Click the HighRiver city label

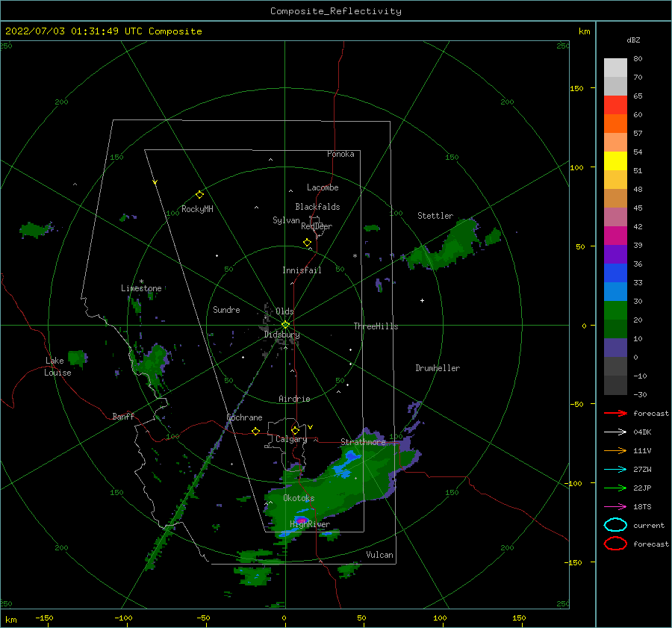point(310,524)
